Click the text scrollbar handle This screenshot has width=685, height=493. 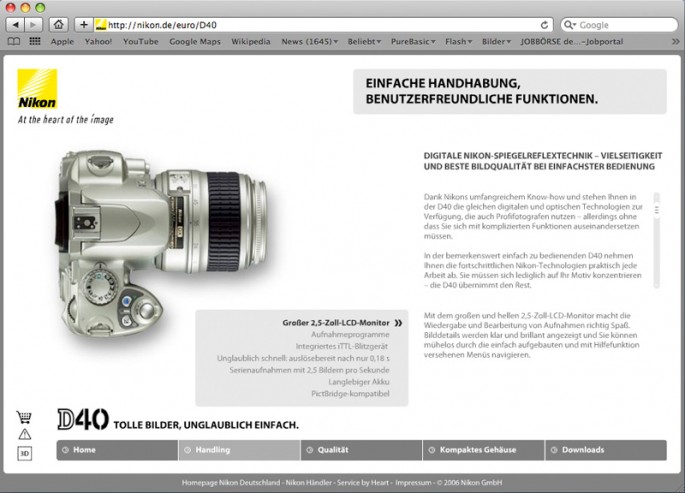656,210
